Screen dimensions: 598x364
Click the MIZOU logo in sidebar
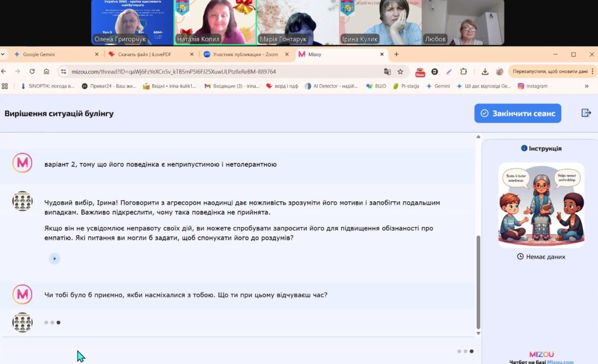pos(541,354)
